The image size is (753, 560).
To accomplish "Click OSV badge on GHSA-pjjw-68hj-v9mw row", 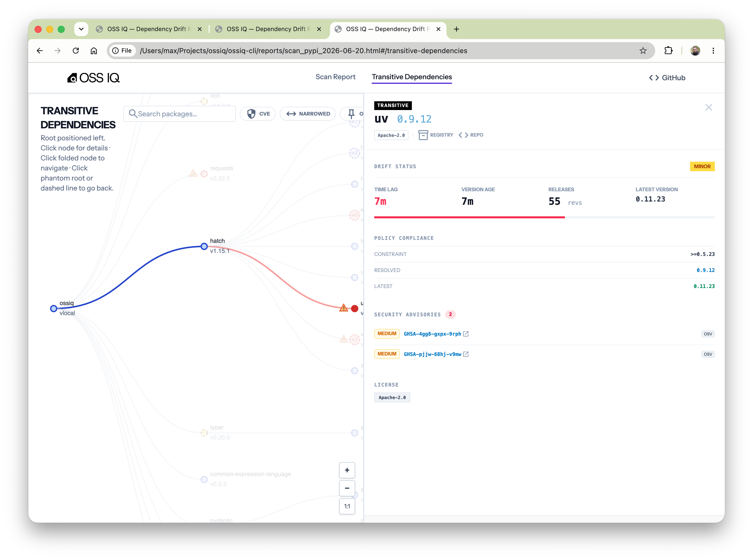I will (708, 354).
